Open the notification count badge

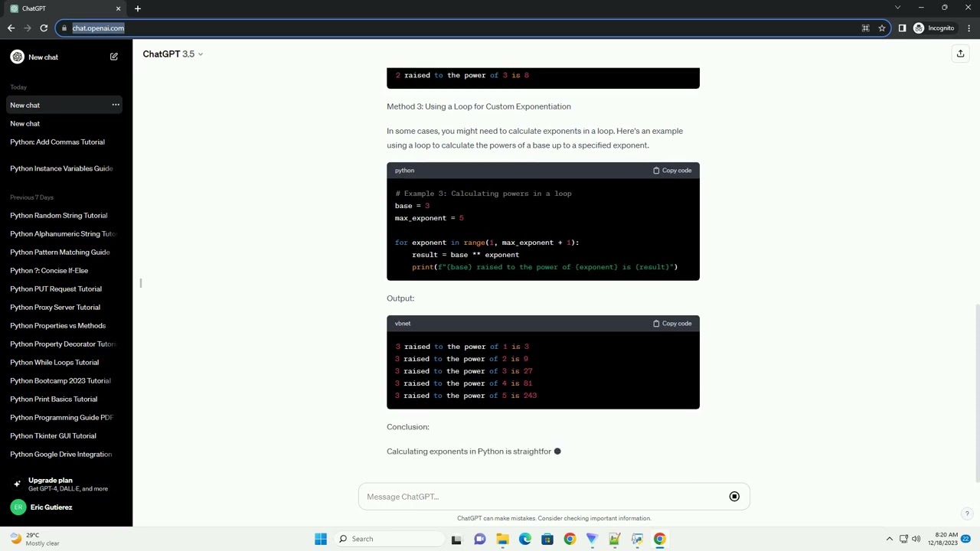coord(966,539)
